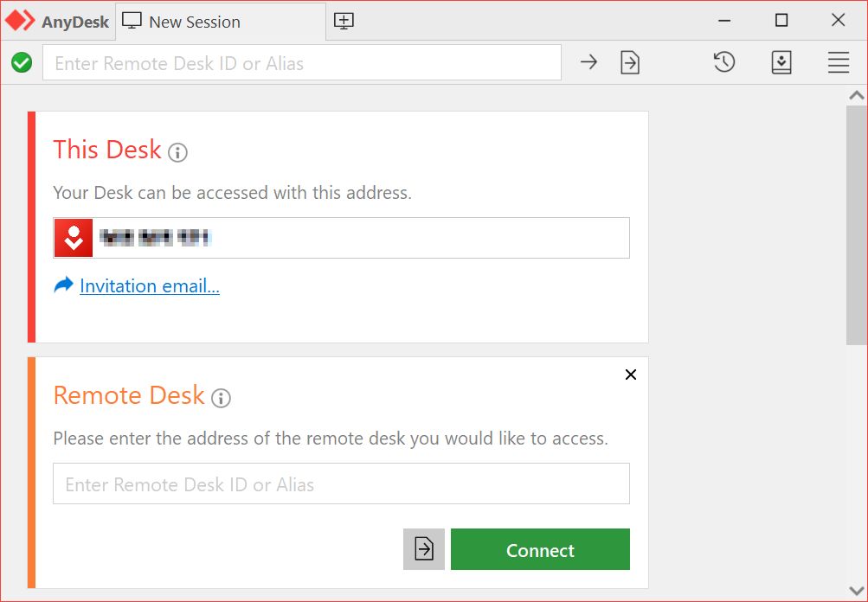This screenshot has height=602, width=868.
Task: Close the AnyDesk window
Action: click(838, 21)
